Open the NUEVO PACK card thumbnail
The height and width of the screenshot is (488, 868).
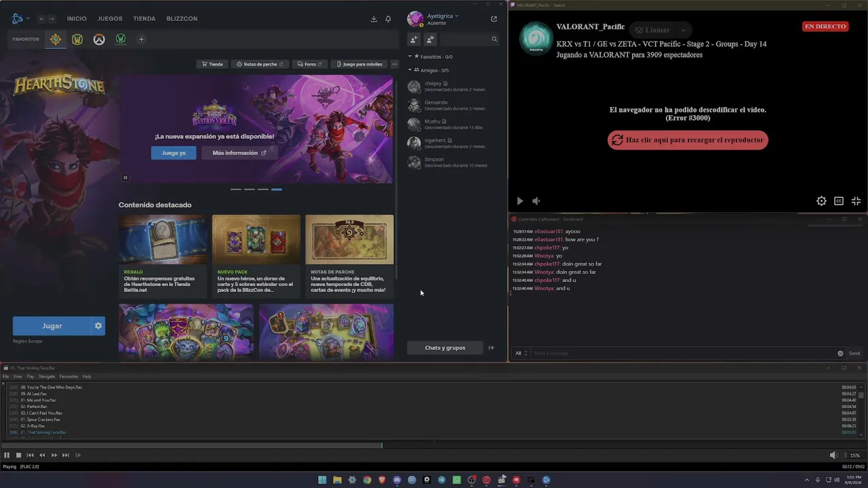256,239
